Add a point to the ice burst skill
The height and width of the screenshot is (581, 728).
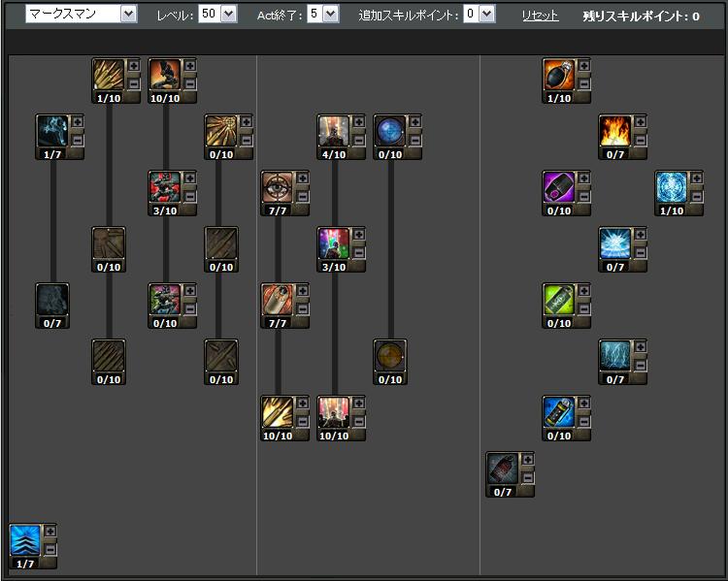pos(641,235)
